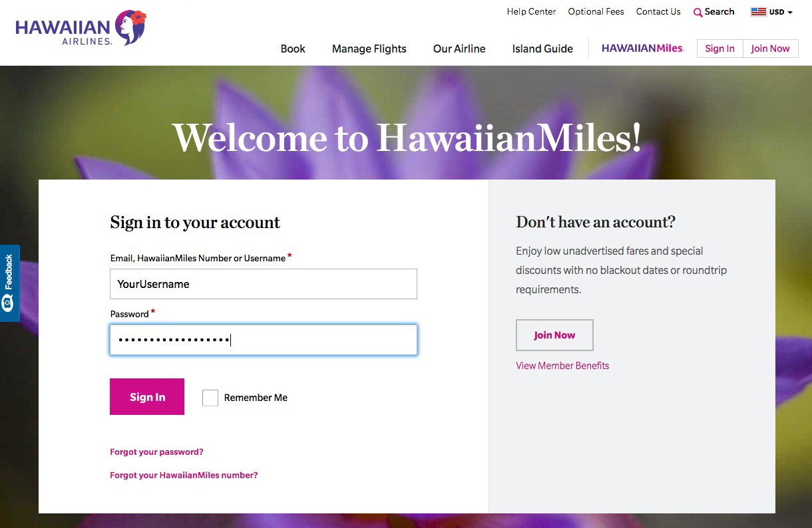812x528 pixels.
Task: Open the Feedback sidebar tab
Action: click(9, 283)
